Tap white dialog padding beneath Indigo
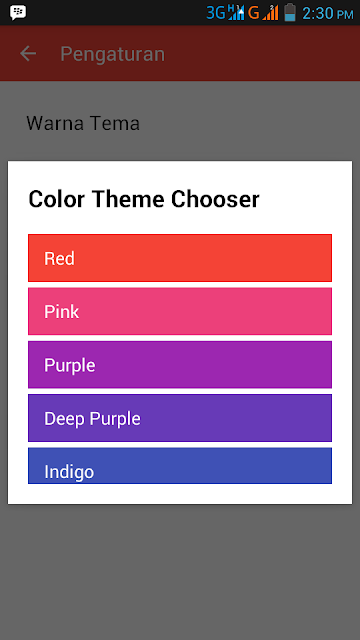Viewport: 360px width, 640px height. point(180,494)
